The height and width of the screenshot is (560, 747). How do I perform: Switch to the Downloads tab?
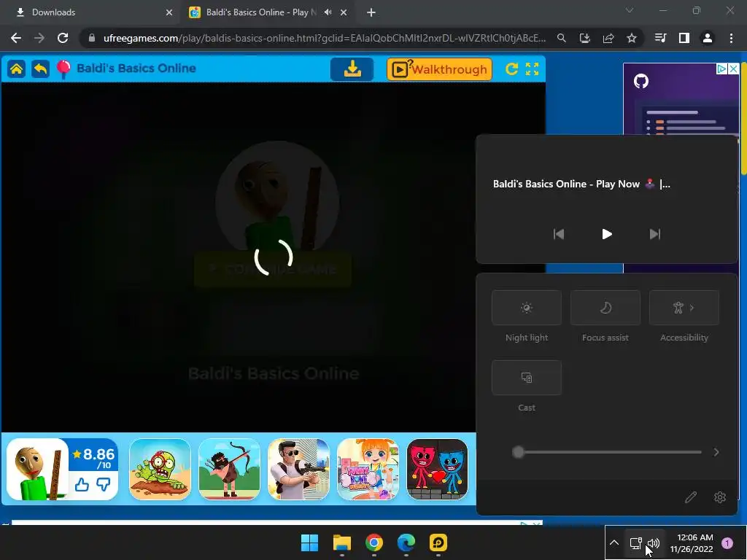pyautogui.click(x=90, y=12)
